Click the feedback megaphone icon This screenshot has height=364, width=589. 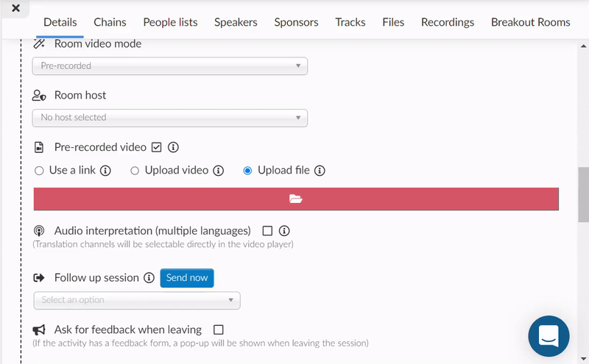point(39,330)
